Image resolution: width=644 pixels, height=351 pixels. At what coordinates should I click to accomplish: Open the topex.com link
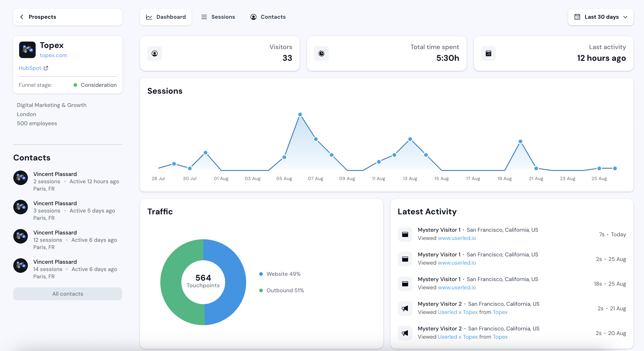tap(53, 55)
